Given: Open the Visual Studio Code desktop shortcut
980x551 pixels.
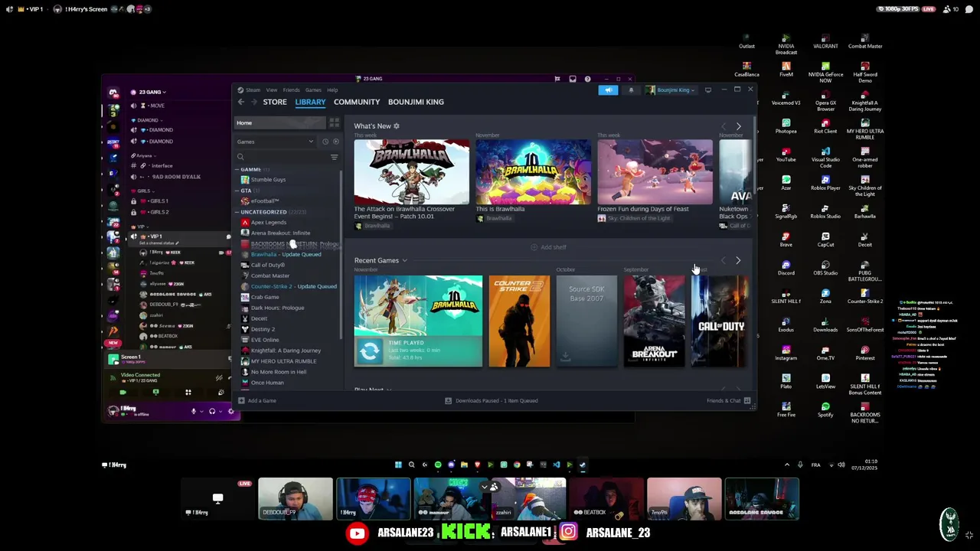Looking at the screenshot, I should tap(825, 157).
